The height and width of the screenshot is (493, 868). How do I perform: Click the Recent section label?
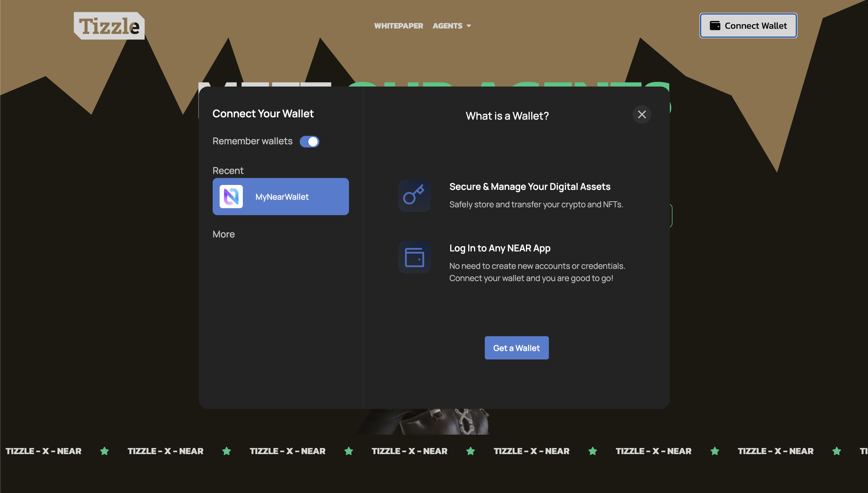point(228,171)
